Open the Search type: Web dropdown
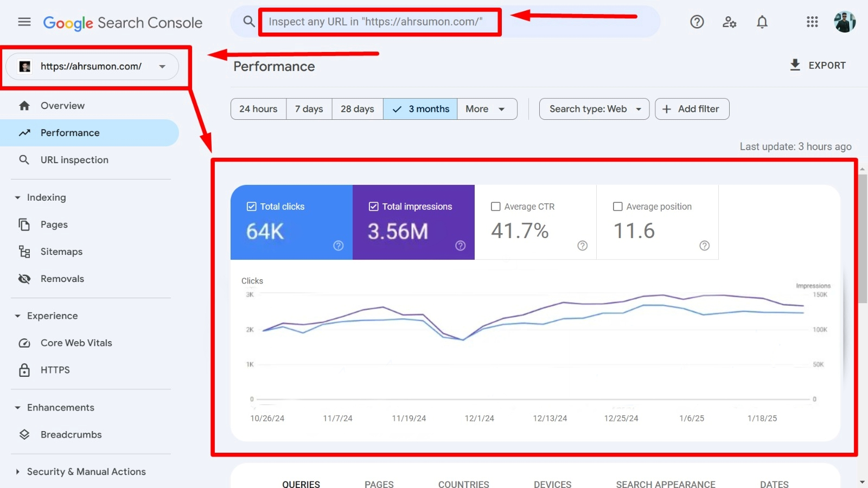The width and height of the screenshot is (868, 488). [x=595, y=109]
